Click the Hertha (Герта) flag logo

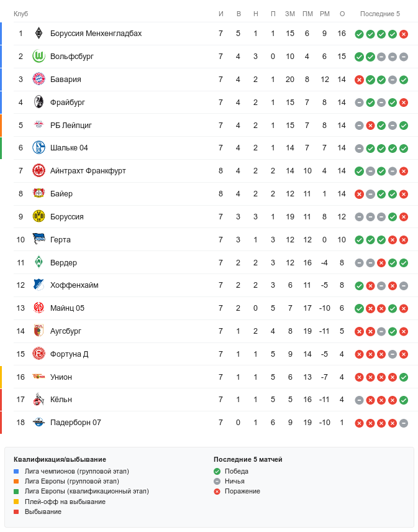39,240
